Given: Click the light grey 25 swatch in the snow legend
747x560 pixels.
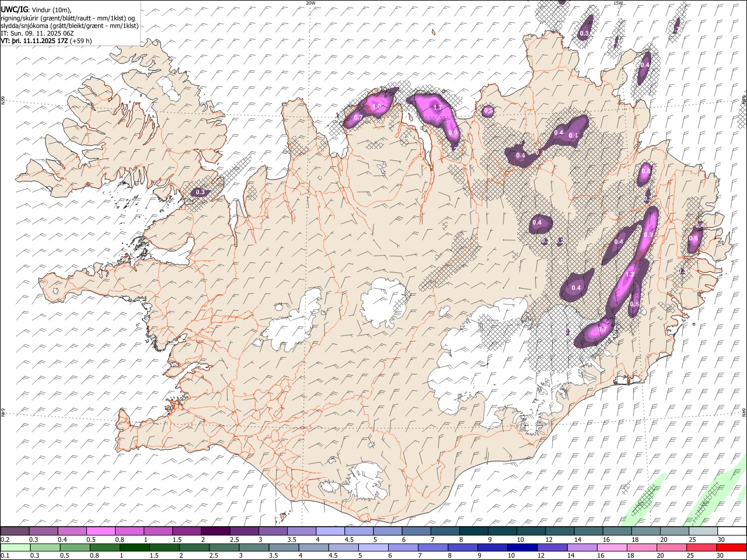Looking at the screenshot, I should [703, 531].
